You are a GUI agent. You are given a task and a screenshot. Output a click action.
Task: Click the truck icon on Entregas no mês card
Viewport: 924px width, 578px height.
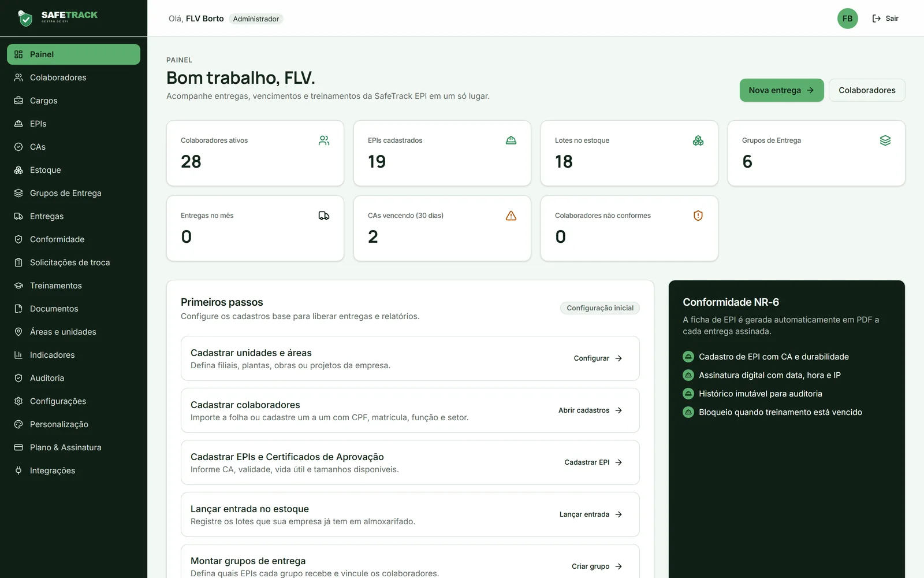(324, 216)
